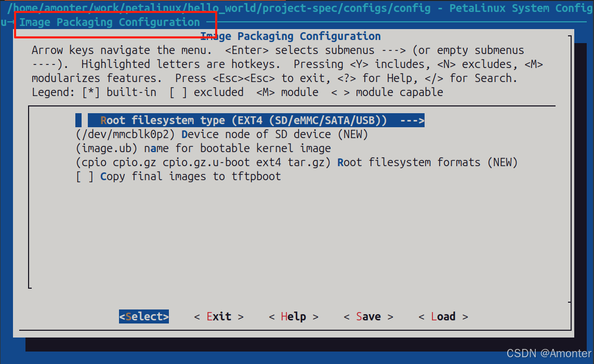Open Help from the bottom bar

tap(294, 316)
